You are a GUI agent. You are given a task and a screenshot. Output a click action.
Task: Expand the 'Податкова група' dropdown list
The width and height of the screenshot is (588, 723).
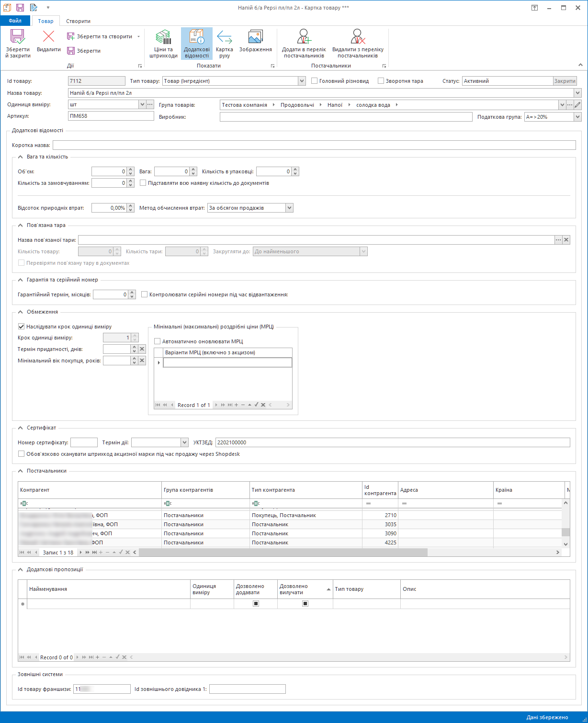click(x=577, y=117)
